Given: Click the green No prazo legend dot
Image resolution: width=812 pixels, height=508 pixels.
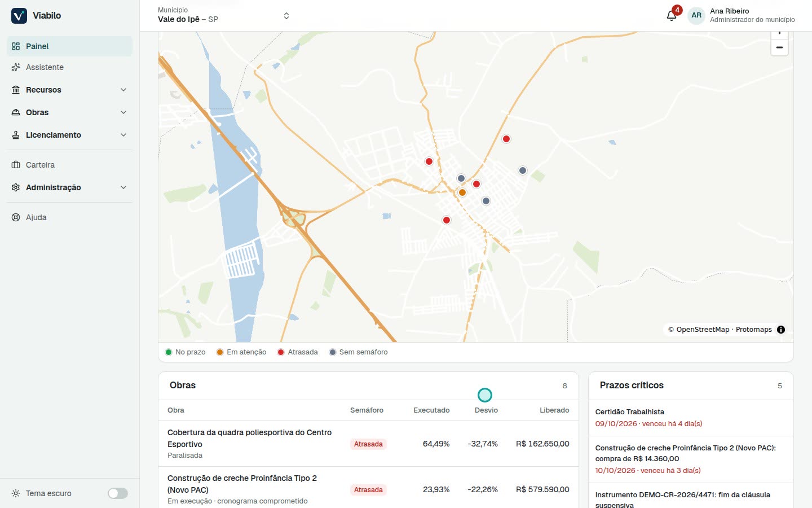Looking at the screenshot, I should (x=169, y=352).
